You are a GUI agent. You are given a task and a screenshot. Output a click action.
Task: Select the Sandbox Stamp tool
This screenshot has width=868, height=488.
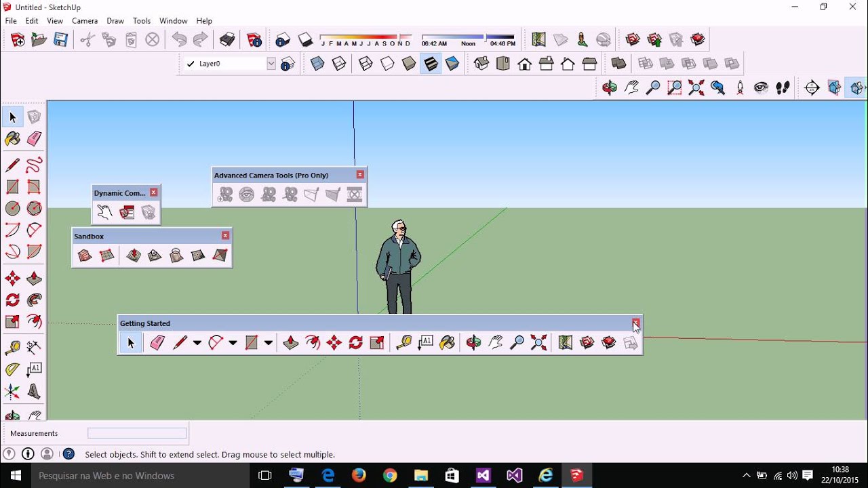(x=155, y=256)
